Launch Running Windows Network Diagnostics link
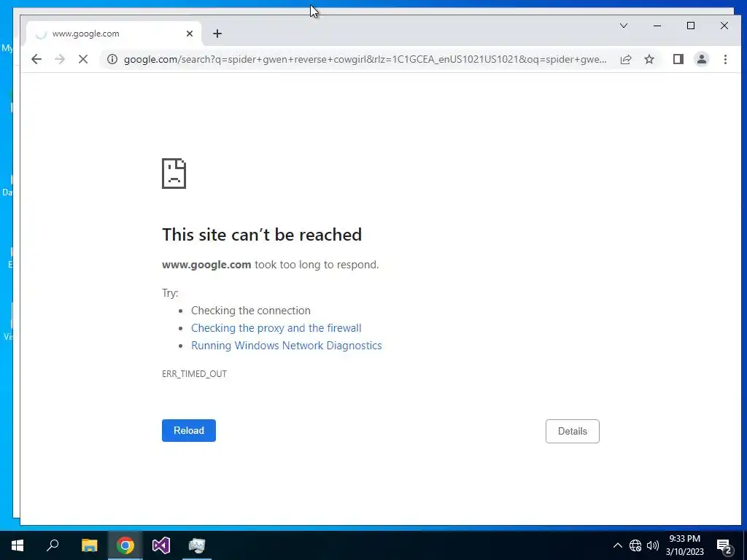747x560 pixels. tap(286, 346)
